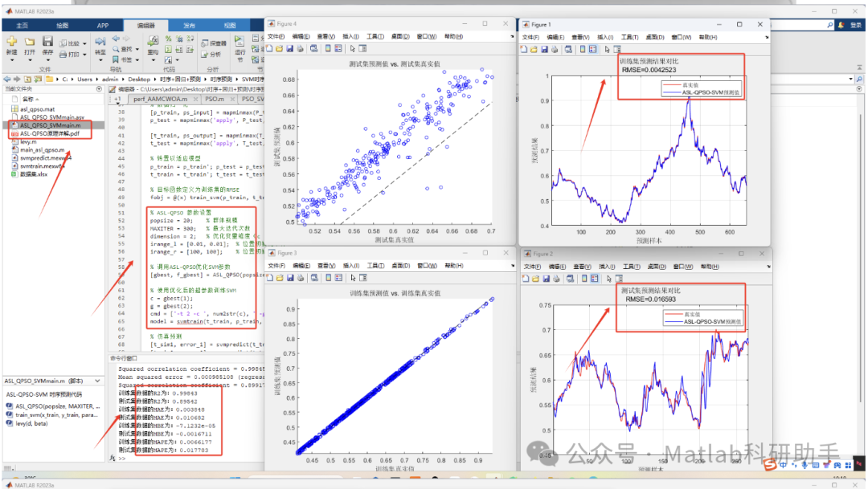Image resolution: width=868 pixels, height=489 pixels.
Task: Click the Save icon in Figure 4 toolbar
Action: 289,49
